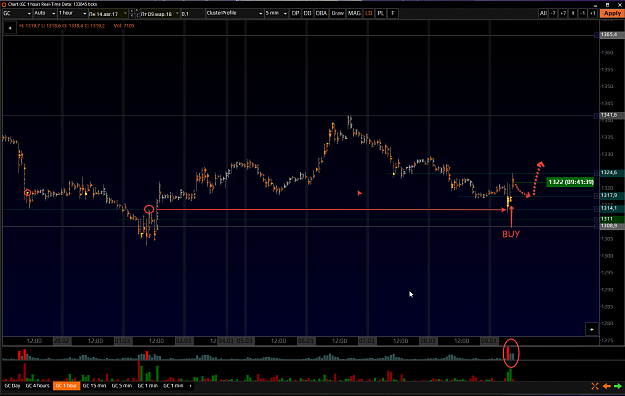Screen dimensions: 625x396
Task: Click the 08.03 date label on time axis
Action: pyautogui.click(x=427, y=341)
